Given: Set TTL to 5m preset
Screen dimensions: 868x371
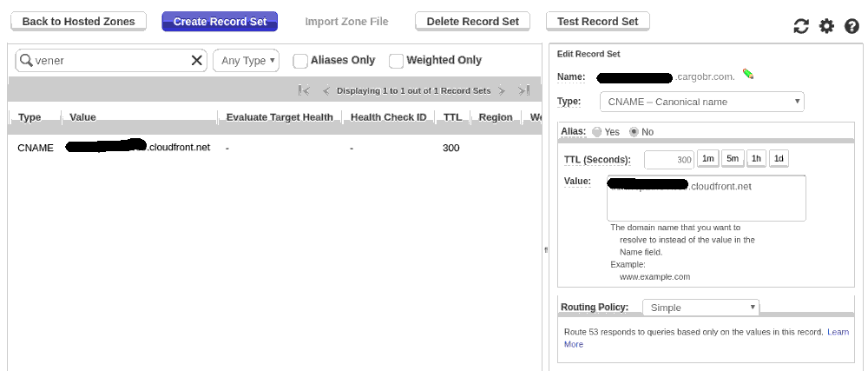Looking at the screenshot, I should point(732,159).
